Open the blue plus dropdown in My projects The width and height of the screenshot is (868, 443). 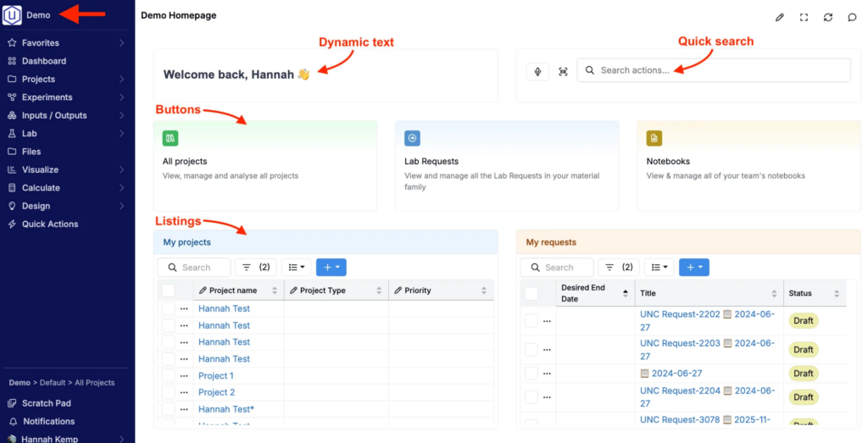click(x=331, y=268)
